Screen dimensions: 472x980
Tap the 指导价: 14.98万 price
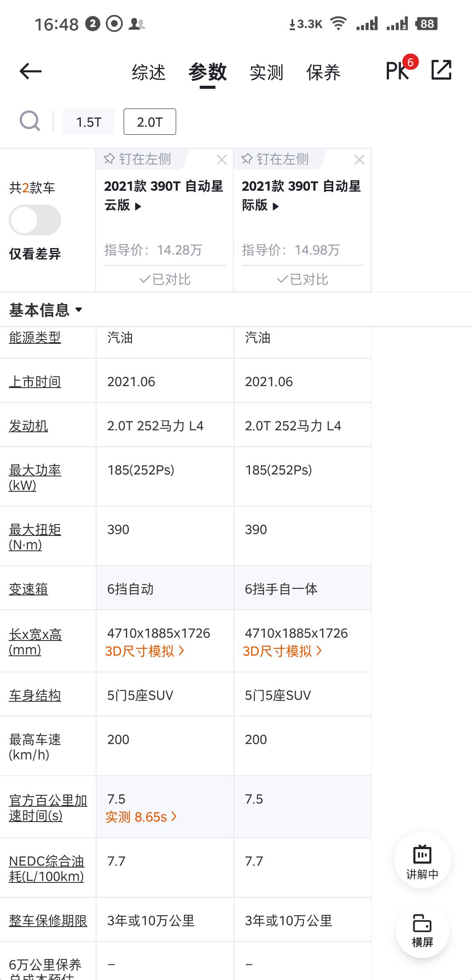[x=291, y=250]
